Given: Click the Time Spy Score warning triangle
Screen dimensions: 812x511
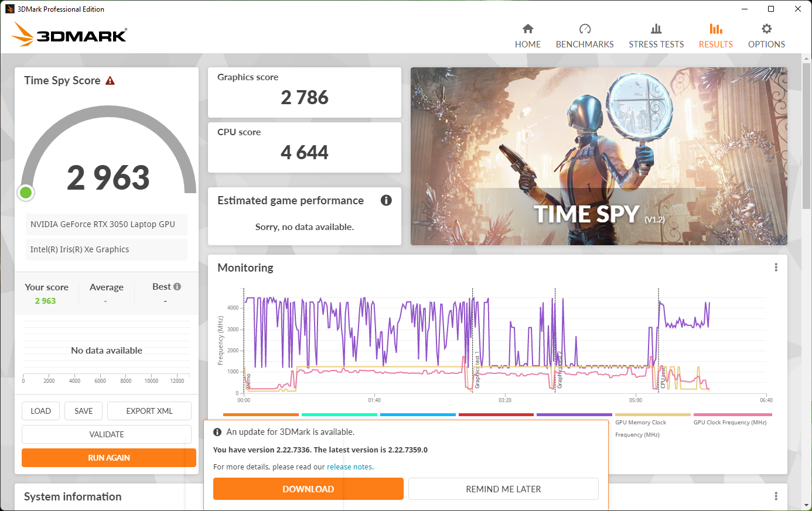Looking at the screenshot, I should 110,81.
